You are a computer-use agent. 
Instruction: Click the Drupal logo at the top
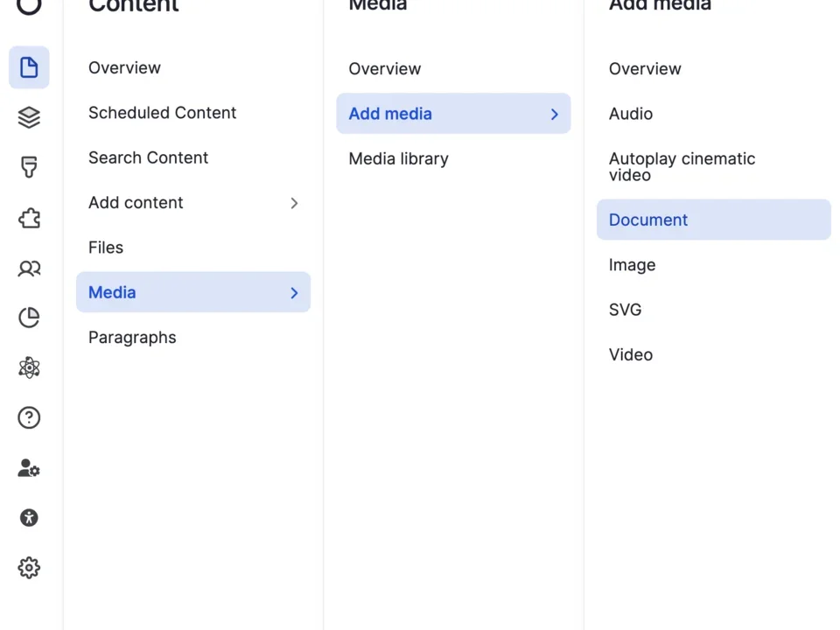(29, 7)
